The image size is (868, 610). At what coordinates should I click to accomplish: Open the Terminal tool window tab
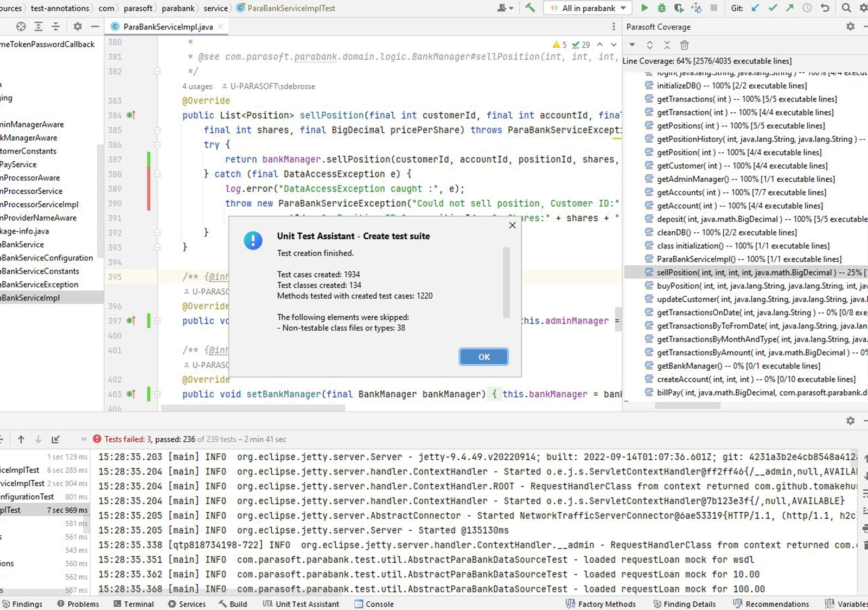[133, 603]
